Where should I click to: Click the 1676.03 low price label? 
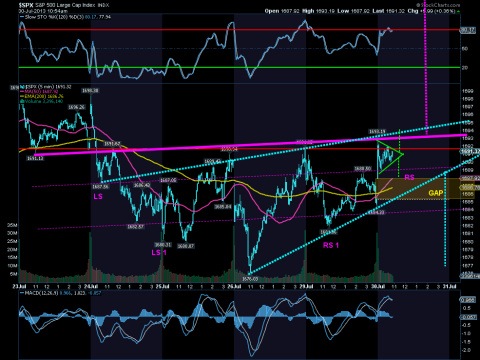[250, 279]
